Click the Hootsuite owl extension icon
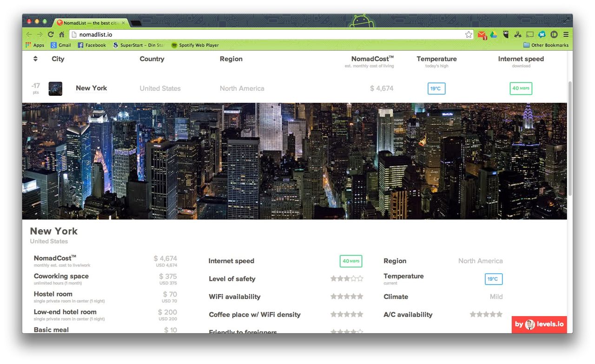 (x=506, y=34)
